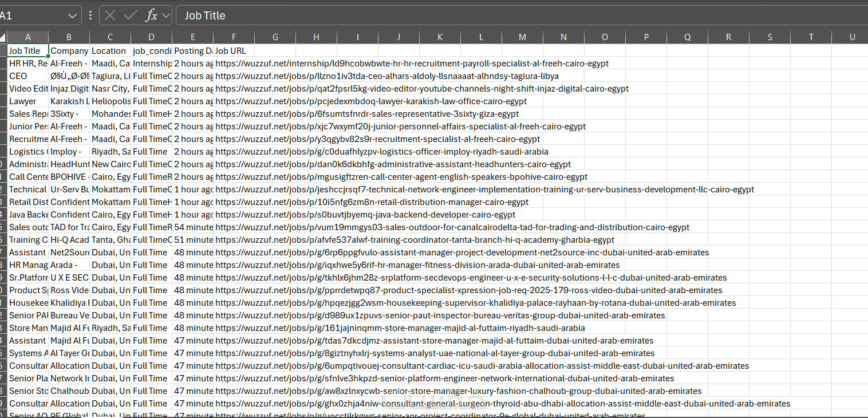Select the 'Job Title' header cell

point(28,50)
